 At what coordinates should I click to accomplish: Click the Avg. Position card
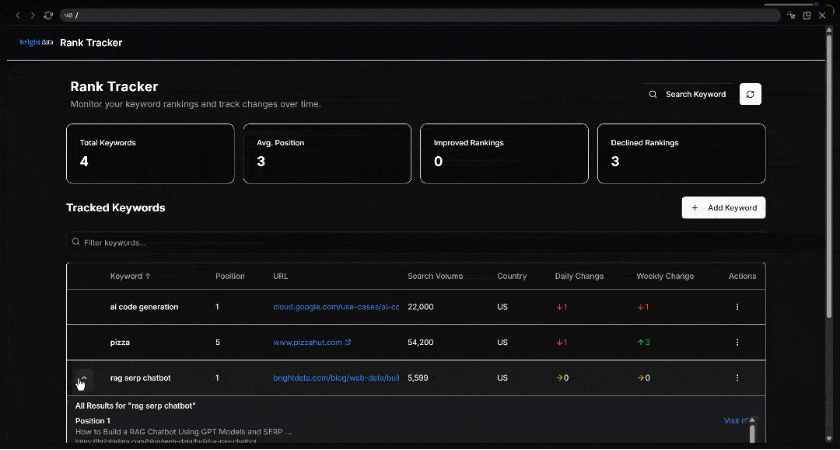pyautogui.click(x=327, y=154)
